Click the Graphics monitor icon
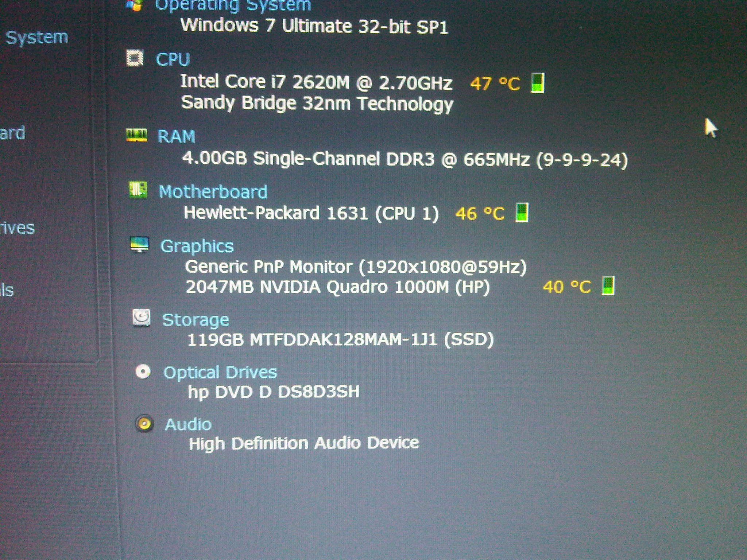 click(x=140, y=244)
